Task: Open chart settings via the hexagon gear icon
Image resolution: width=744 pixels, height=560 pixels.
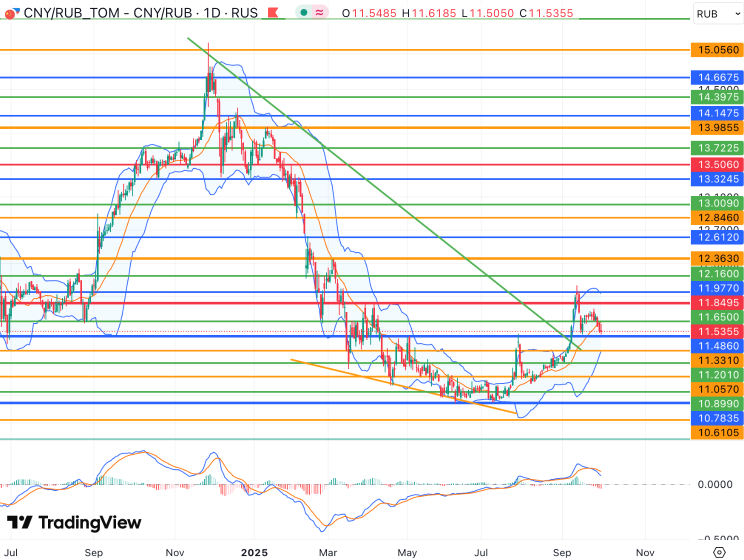Action: 719,552
